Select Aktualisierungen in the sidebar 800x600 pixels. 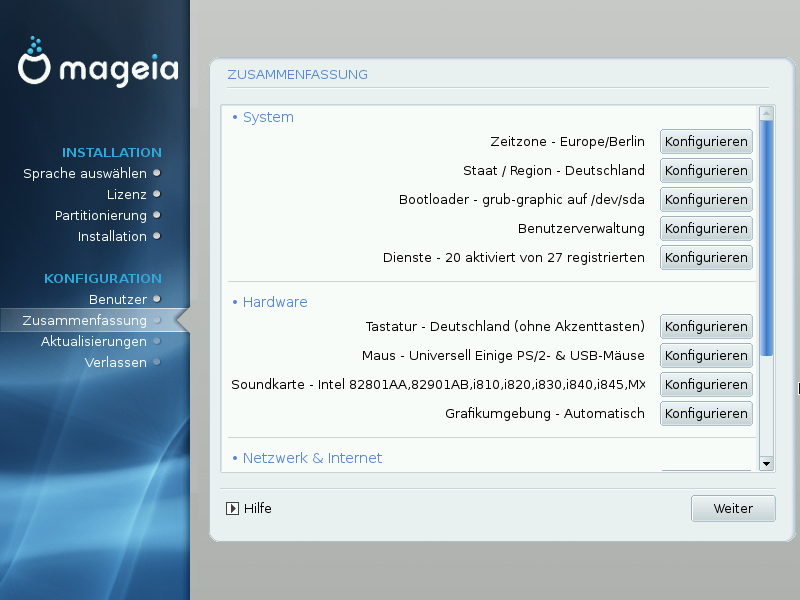pyautogui.click(x=94, y=341)
